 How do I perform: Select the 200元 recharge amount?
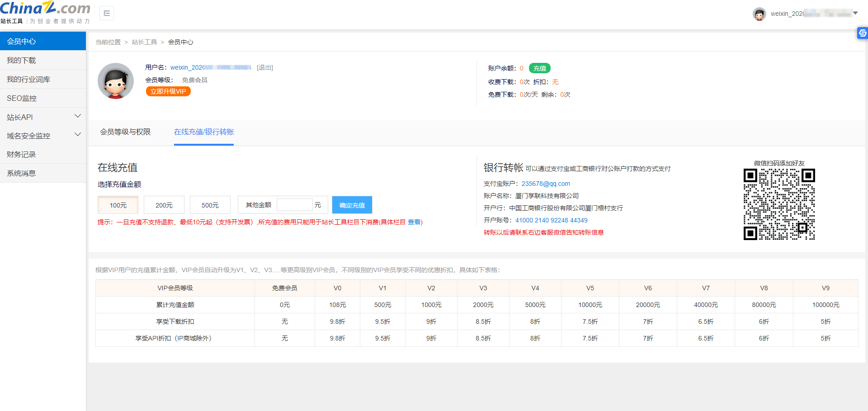pos(164,205)
